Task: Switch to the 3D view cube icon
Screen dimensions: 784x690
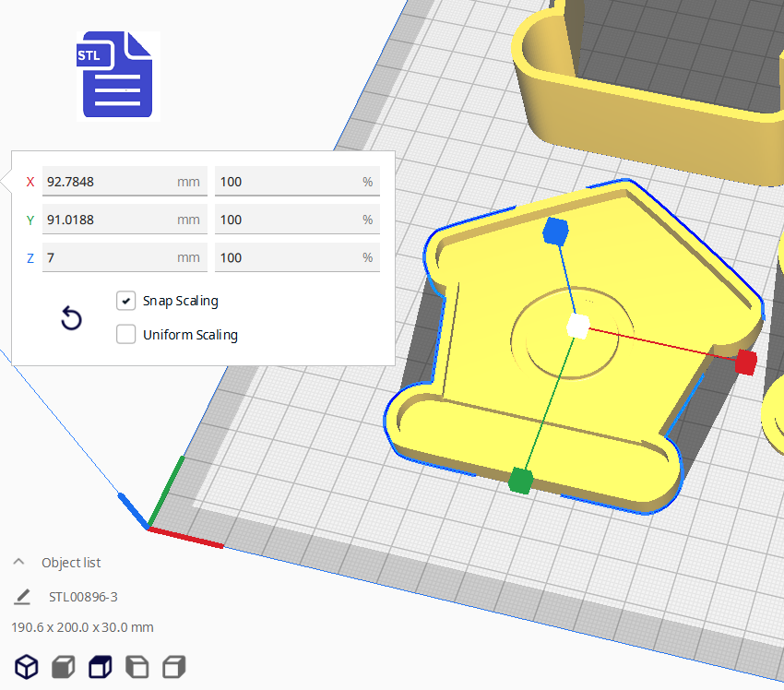Action: coord(26,666)
